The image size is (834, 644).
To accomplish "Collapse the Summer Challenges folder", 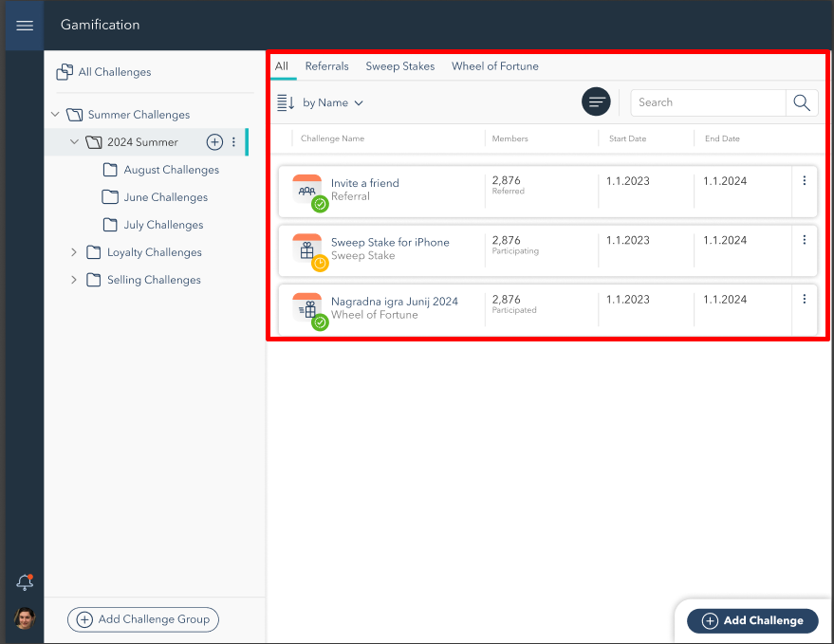I will tap(55, 115).
